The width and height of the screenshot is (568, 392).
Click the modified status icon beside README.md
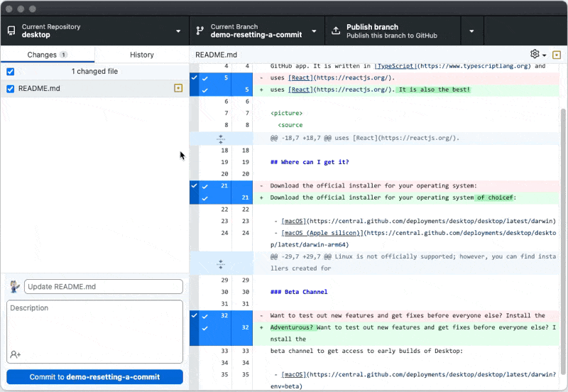pos(178,89)
